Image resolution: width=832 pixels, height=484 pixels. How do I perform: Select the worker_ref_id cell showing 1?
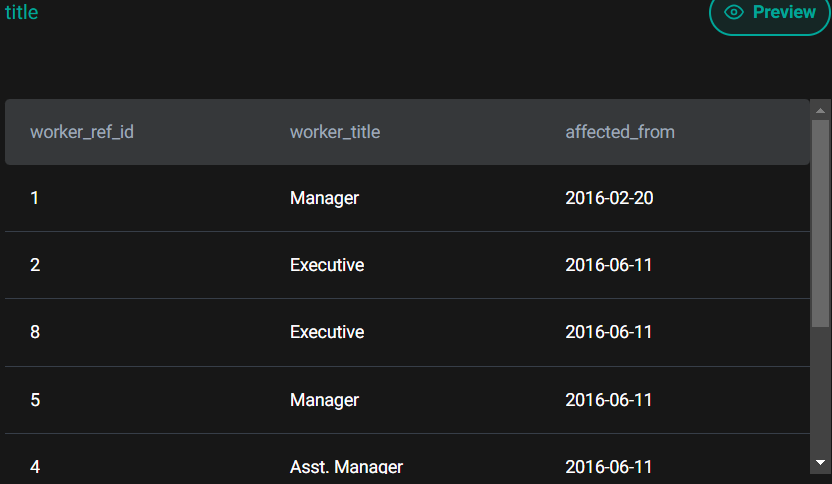tap(35, 198)
